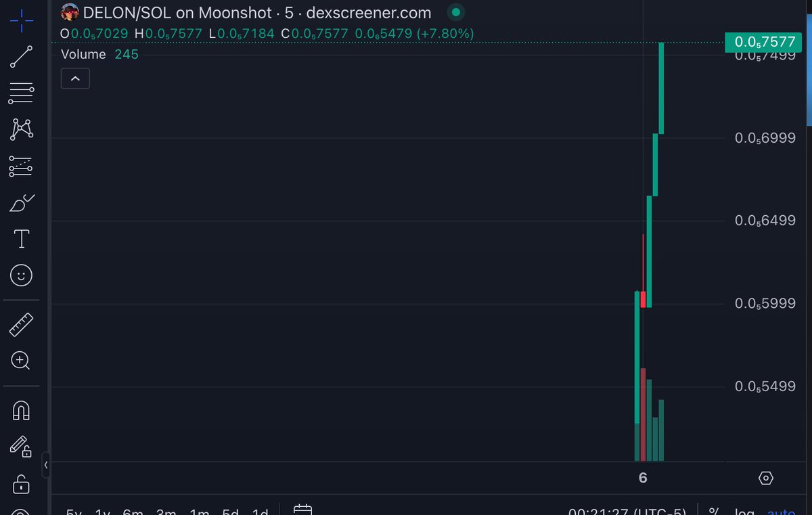This screenshot has width=812, height=515.
Task: Click the +7.80% change value
Action: click(x=445, y=33)
